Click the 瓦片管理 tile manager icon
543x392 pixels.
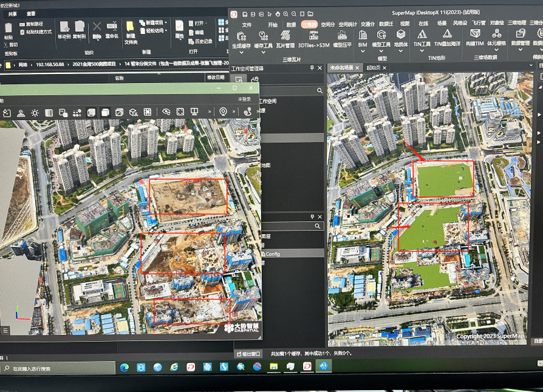point(285,36)
